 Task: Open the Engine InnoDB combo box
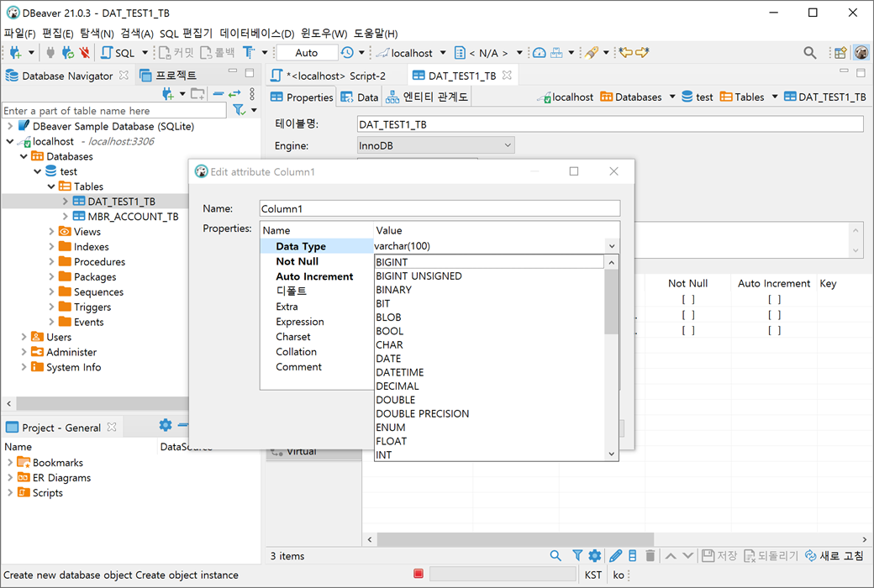435,145
